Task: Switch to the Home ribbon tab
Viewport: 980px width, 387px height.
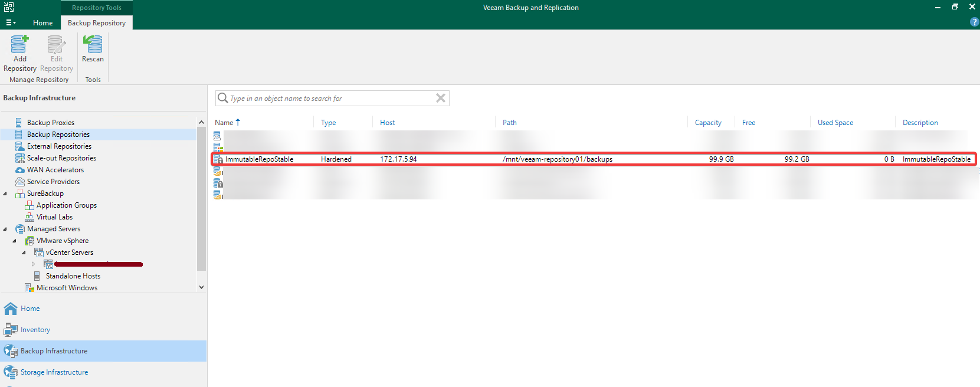Action: pos(43,23)
